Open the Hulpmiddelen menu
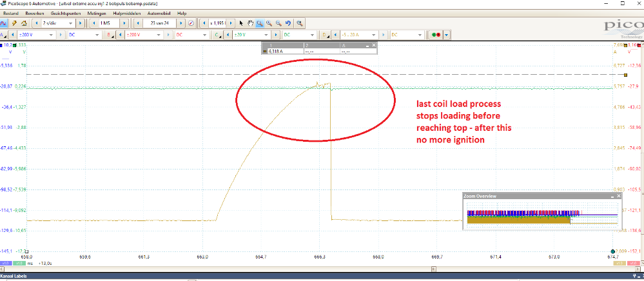This screenshot has height=281, width=644. pos(125,13)
